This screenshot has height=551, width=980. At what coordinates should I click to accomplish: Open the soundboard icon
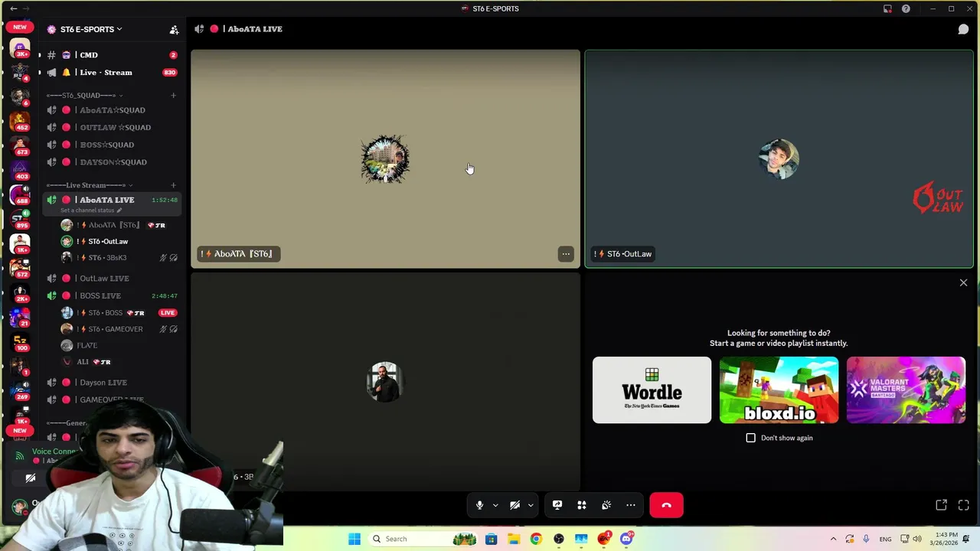606,505
